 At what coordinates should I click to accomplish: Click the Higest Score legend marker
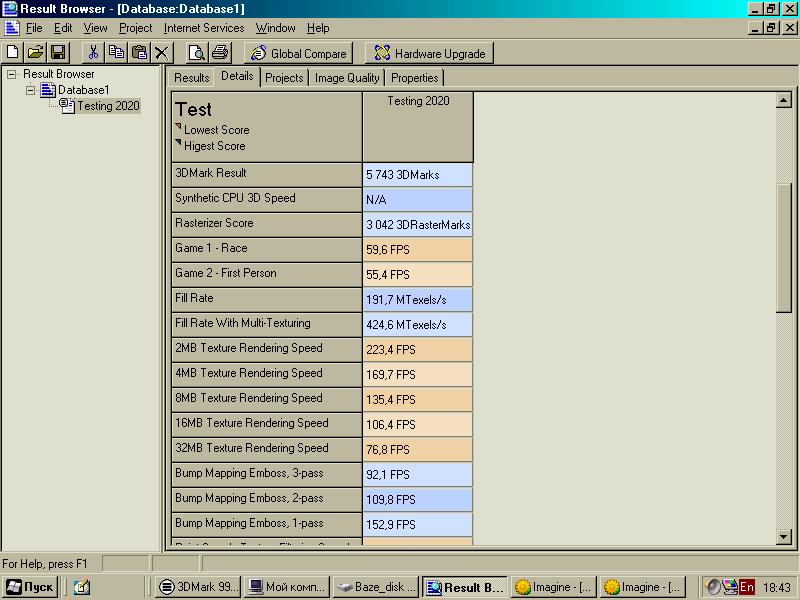click(178, 142)
